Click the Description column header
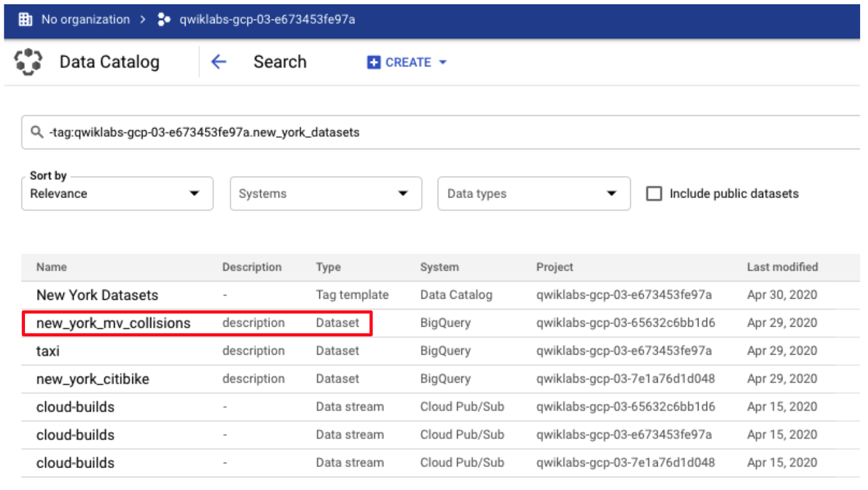 (252, 267)
